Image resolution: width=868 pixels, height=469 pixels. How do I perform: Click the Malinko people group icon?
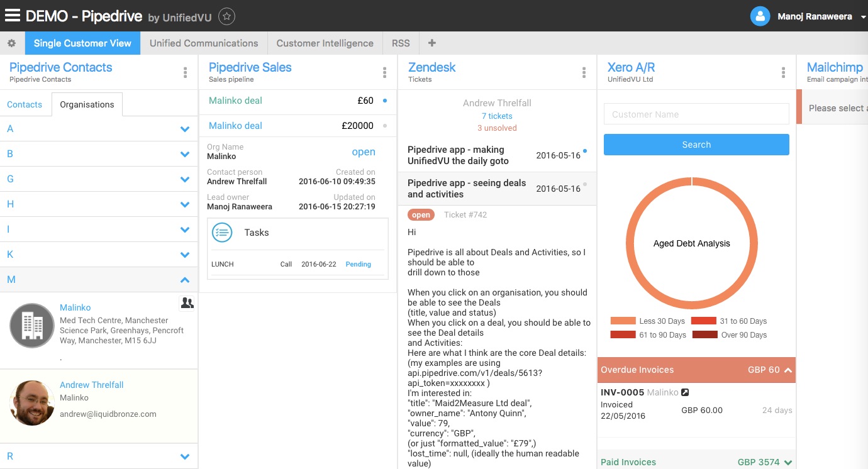point(187,303)
